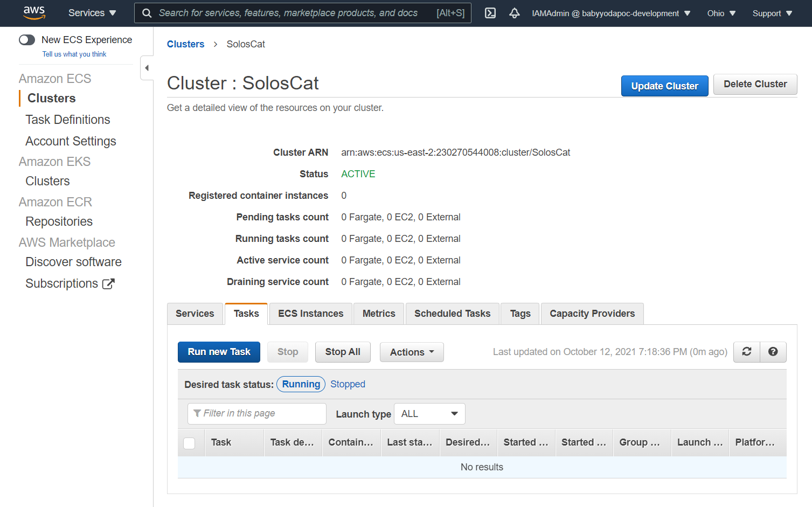Select Amazon ECS Clusters in sidebar
812x507 pixels.
coord(52,98)
